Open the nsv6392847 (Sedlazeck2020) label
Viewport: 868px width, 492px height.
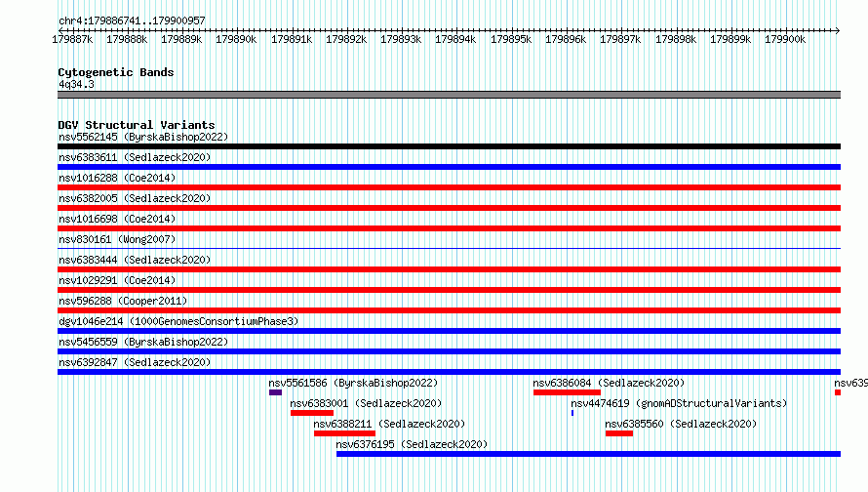pos(135,362)
